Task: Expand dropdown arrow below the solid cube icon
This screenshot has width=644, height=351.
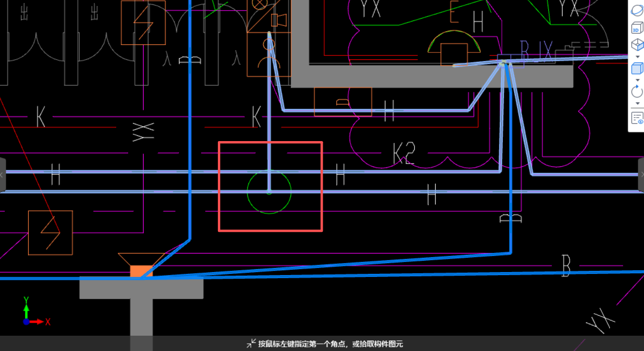Action: click(x=637, y=80)
